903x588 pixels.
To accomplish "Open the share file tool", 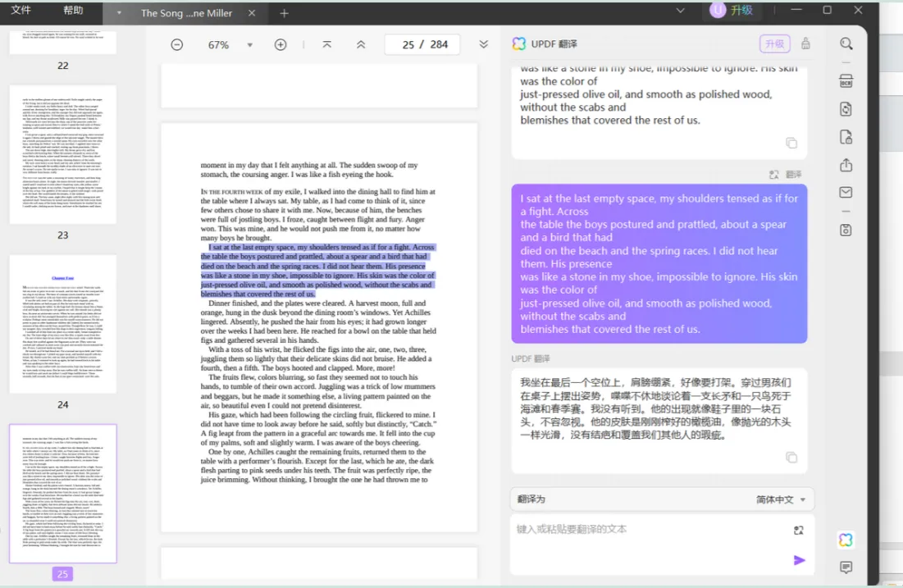I will [x=846, y=166].
